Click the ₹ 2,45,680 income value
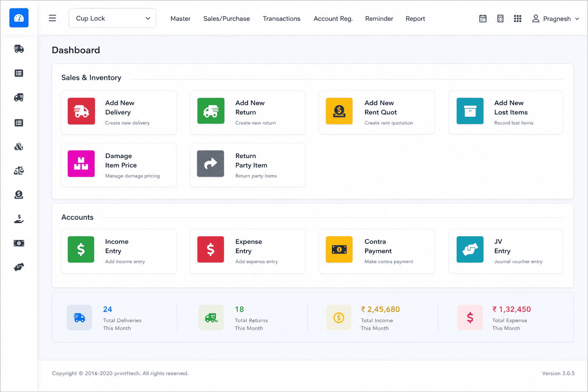 coord(380,309)
